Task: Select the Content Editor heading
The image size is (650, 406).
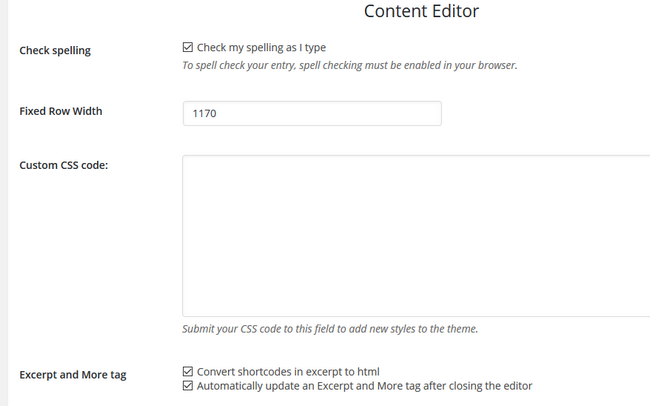Action: click(421, 11)
